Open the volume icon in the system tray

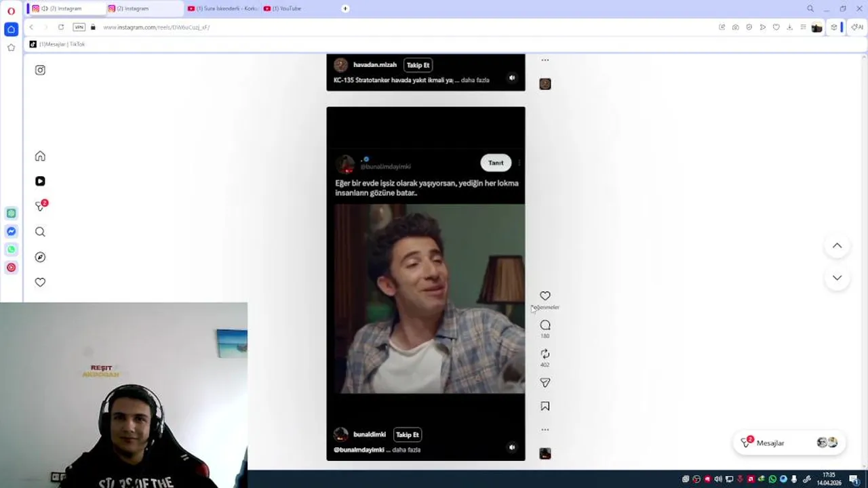tap(718, 479)
